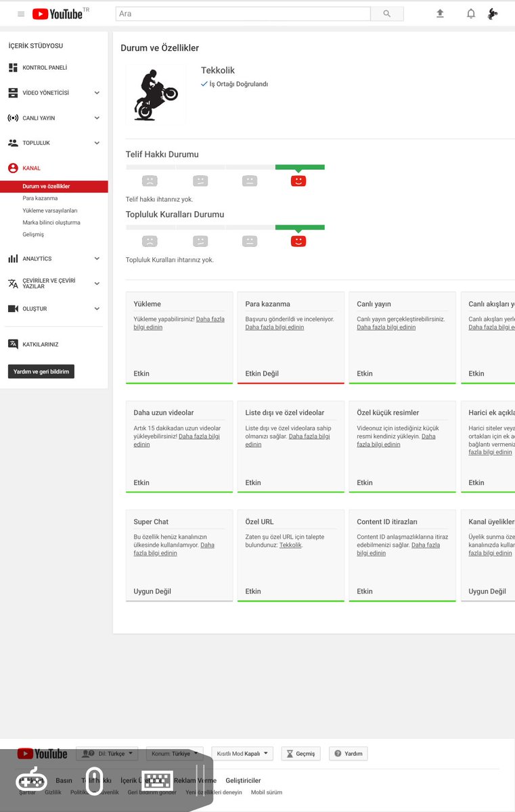Screen dimensions: 515x812
Task: Click the footer YouTube logo
Action: 42,753
